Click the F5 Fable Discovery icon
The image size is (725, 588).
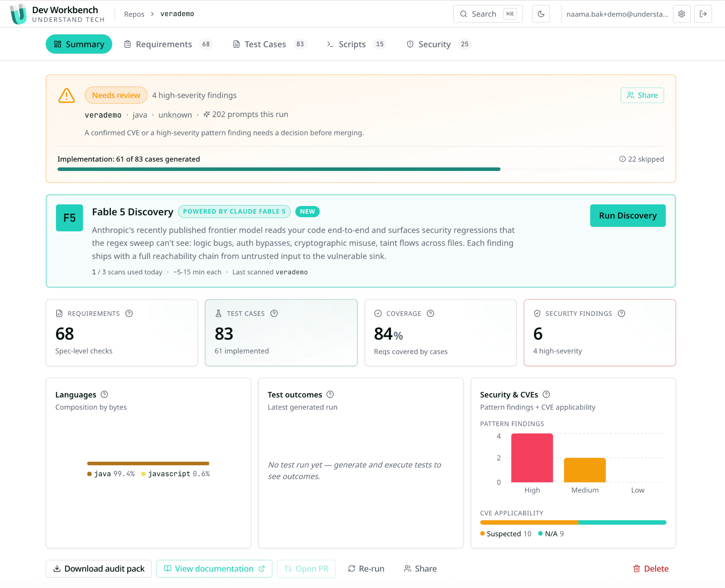click(x=69, y=218)
